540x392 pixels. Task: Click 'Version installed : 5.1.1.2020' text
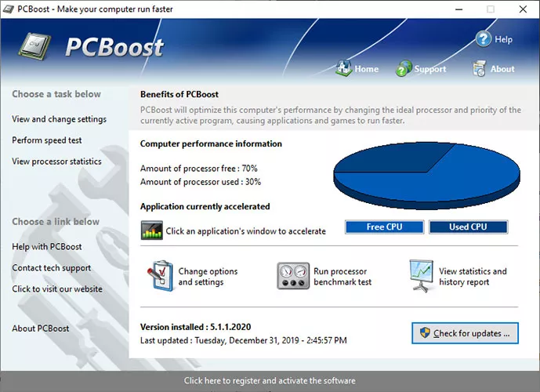[x=196, y=327]
